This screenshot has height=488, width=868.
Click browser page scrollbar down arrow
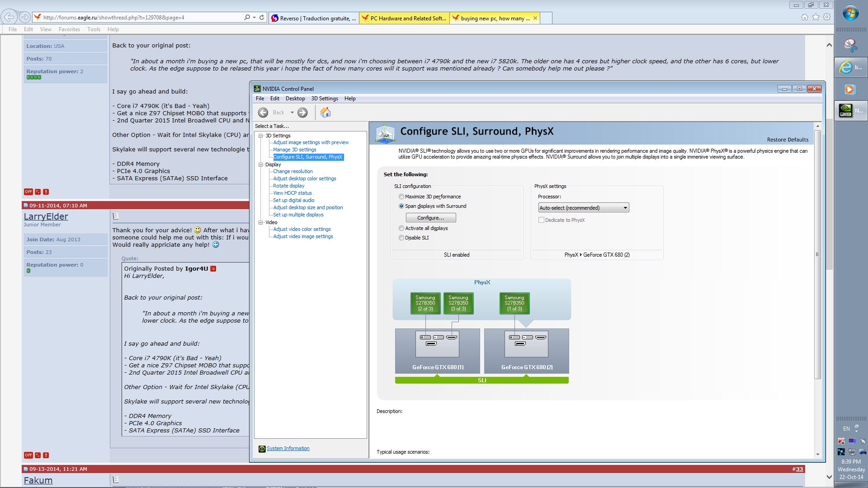829,477
